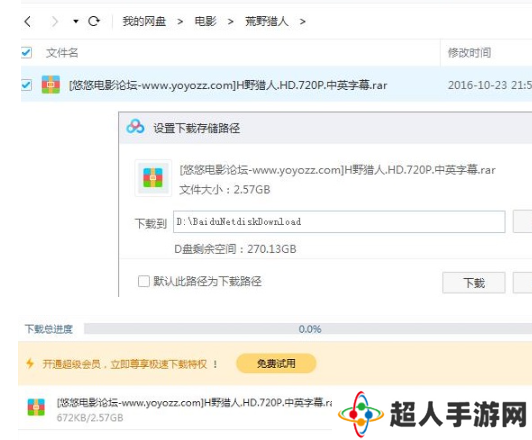Expand the chevron after 荒野猎人
This screenshot has width=532, height=440.
coord(302,22)
